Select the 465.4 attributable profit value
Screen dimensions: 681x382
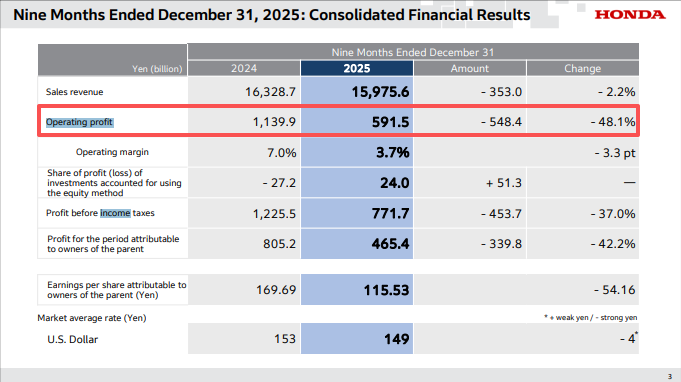tap(390, 244)
